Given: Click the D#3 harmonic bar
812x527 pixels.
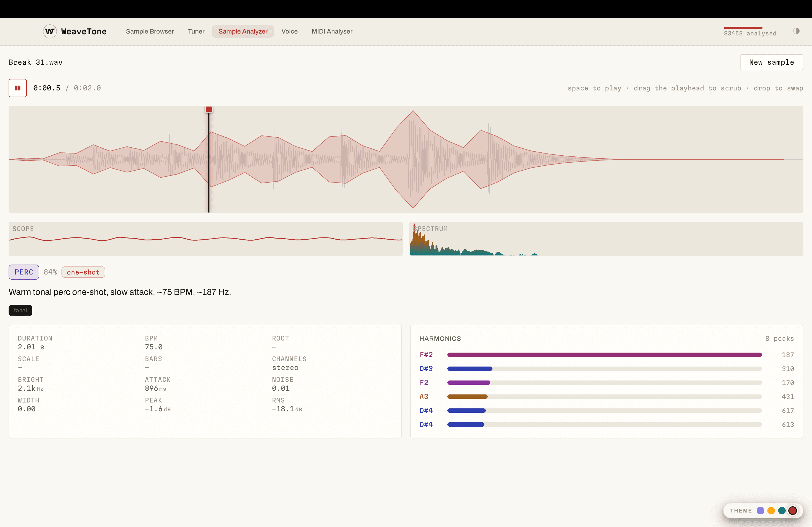Looking at the screenshot, I should click(x=604, y=369).
